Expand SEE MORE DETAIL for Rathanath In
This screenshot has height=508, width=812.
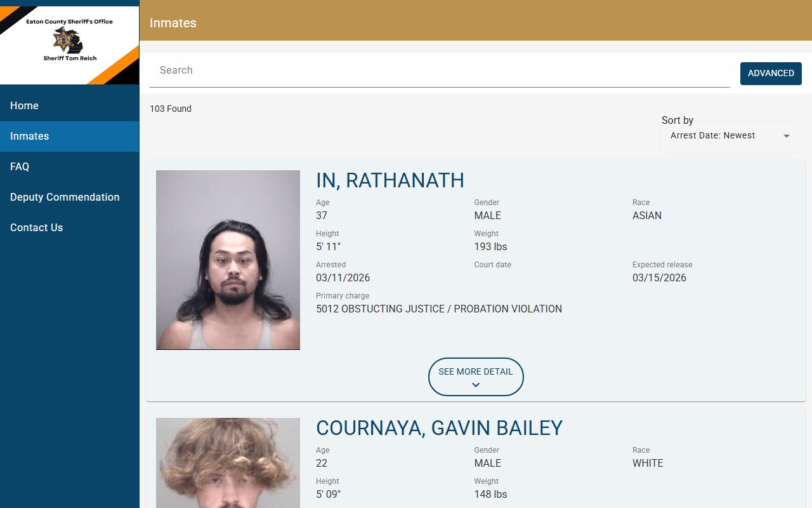[x=476, y=377]
